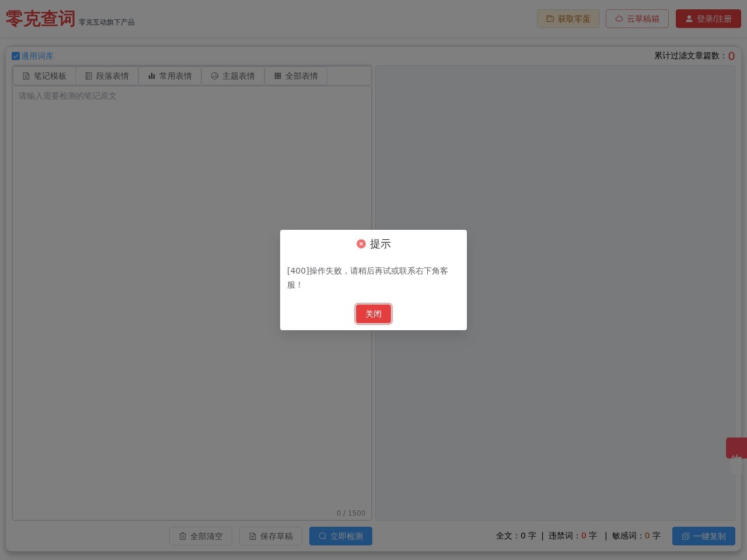Click the 登录/注册 button
The height and width of the screenshot is (560, 747).
[x=708, y=19]
